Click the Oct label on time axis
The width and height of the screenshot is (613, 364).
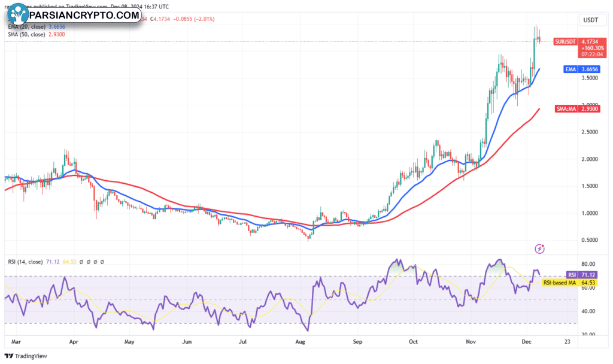(x=413, y=341)
